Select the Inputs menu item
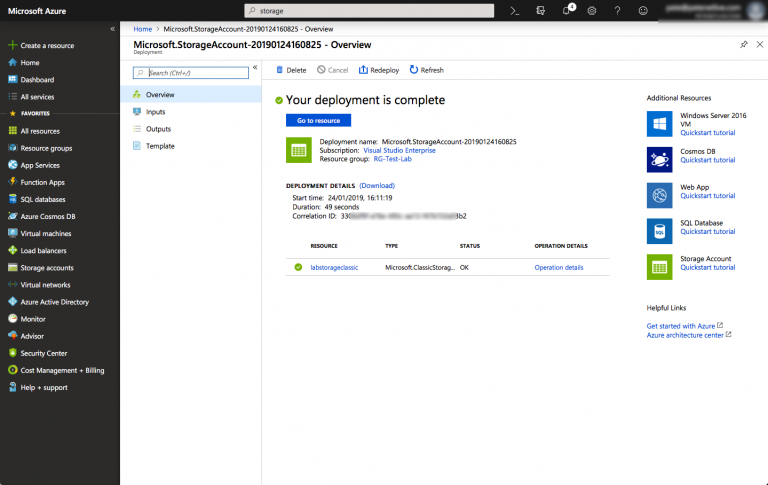The image size is (768, 485). [x=191, y=112]
